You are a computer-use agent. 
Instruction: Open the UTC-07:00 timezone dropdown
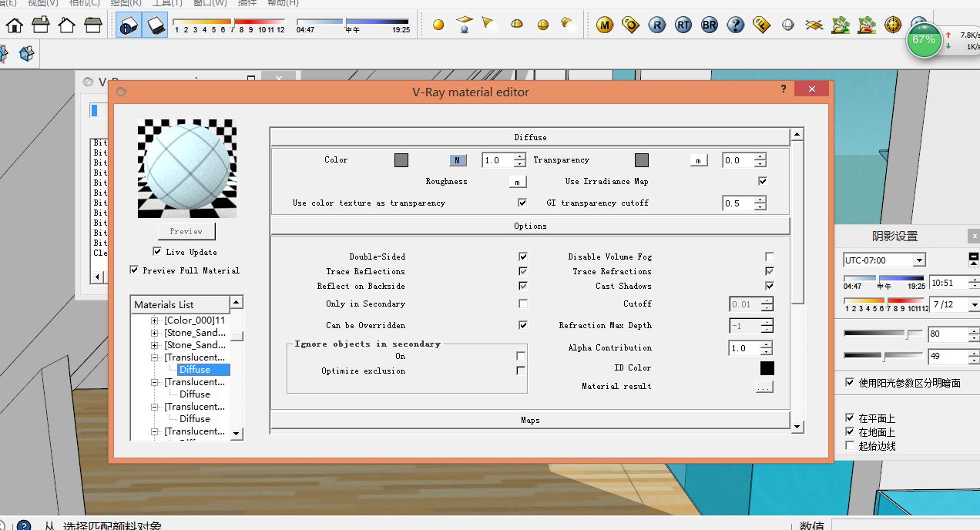pos(918,260)
